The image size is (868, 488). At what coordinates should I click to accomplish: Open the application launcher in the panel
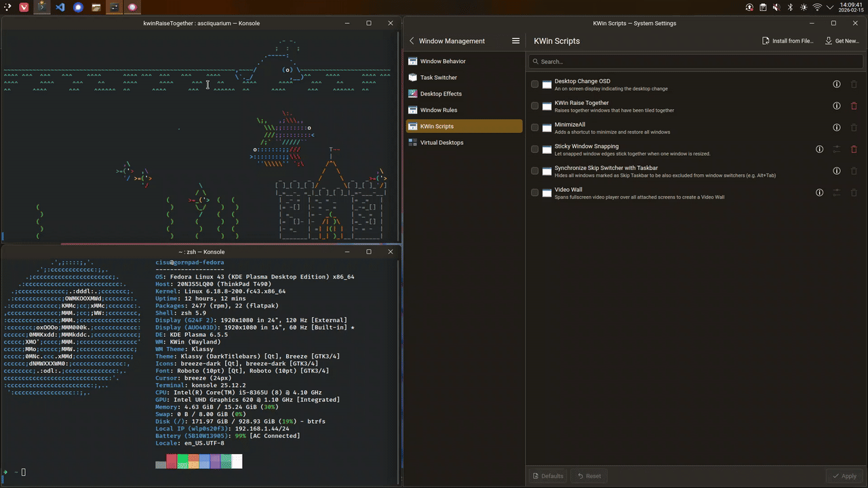tap(7, 7)
